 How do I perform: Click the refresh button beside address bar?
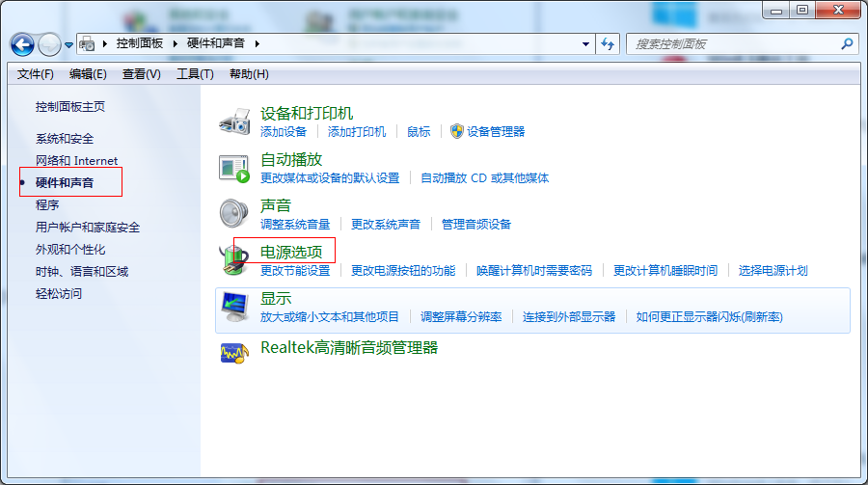(608, 43)
